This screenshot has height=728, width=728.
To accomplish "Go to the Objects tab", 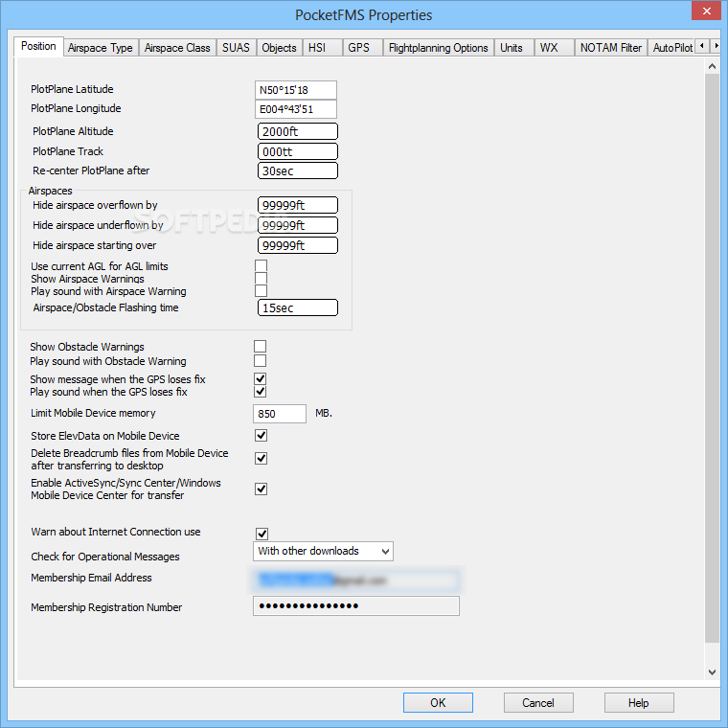I will click(x=279, y=48).
